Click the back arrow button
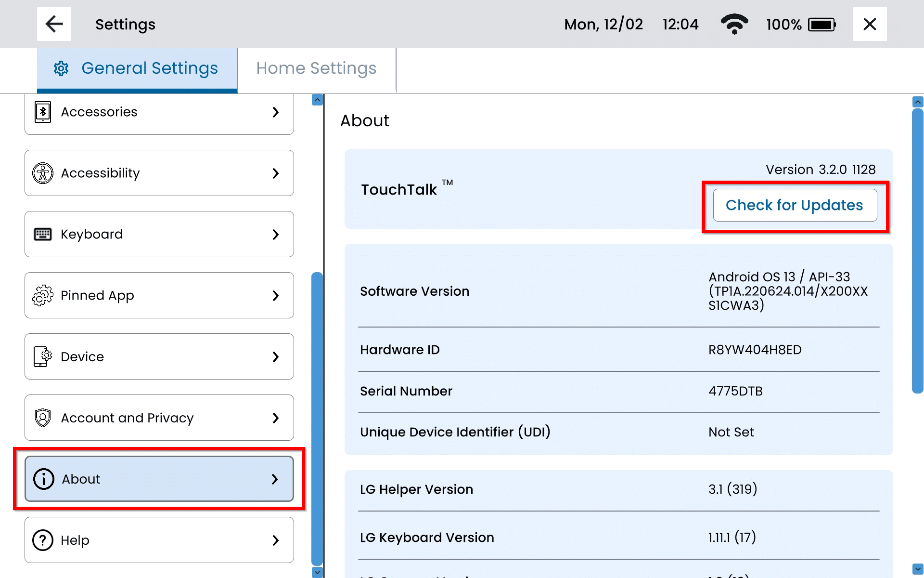 click(x=54, y=24)
